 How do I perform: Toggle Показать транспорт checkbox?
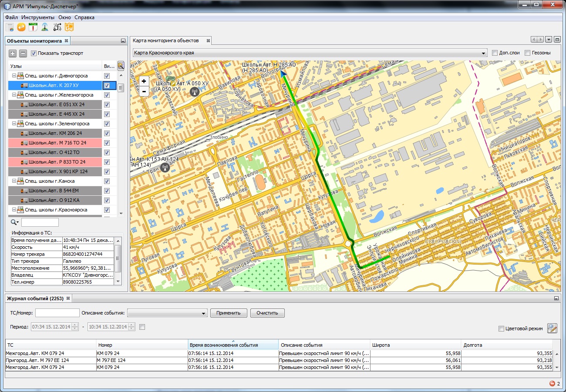[x=34, y=54]
